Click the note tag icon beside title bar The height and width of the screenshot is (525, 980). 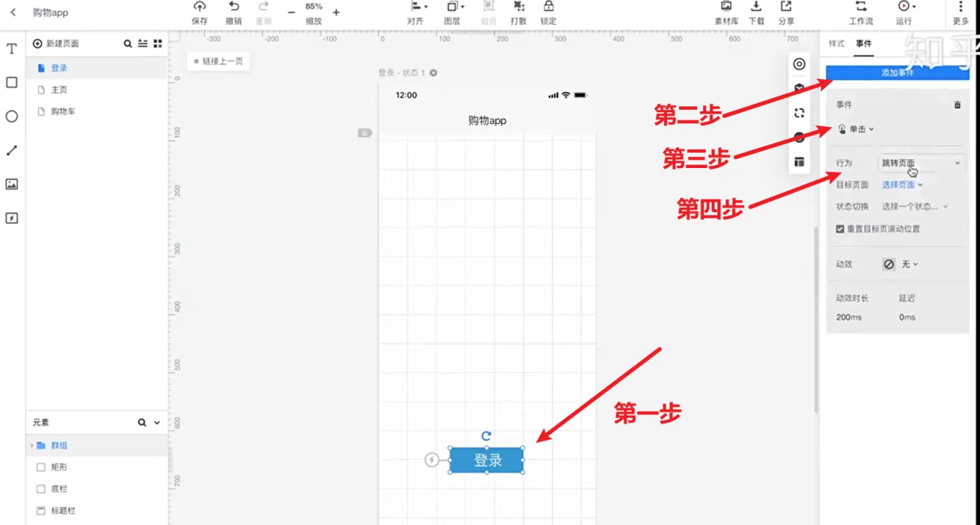click(x=365, y=132)
